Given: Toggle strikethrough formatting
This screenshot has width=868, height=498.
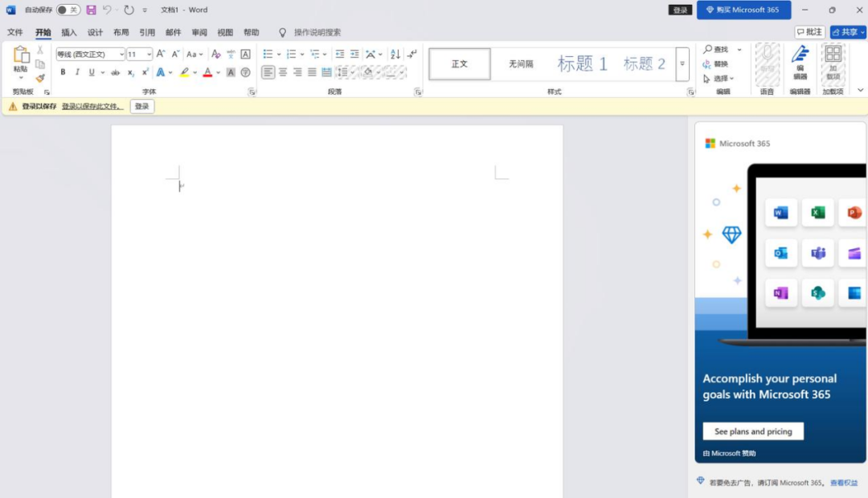Looking at the screenshot, I should pyautogui.click(x=115, y=72).
